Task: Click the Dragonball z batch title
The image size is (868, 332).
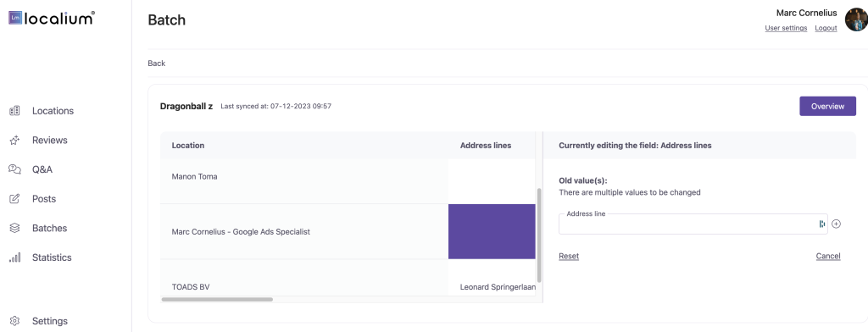Action: point(186,106)
